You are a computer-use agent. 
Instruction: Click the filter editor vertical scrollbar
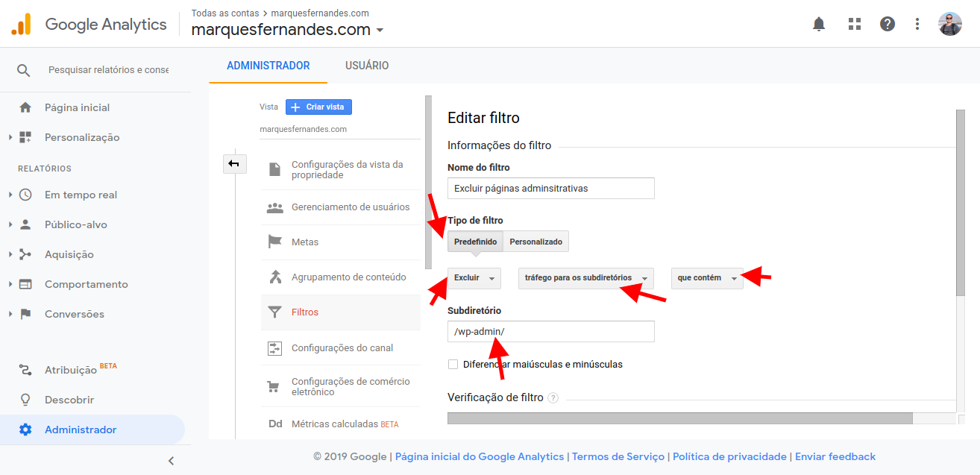(961, 204)
